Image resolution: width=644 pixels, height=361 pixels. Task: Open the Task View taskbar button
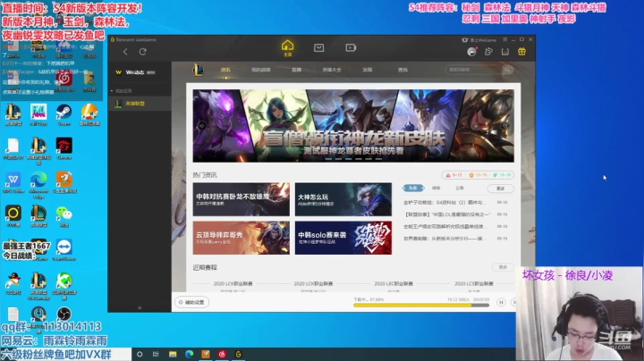156,354
